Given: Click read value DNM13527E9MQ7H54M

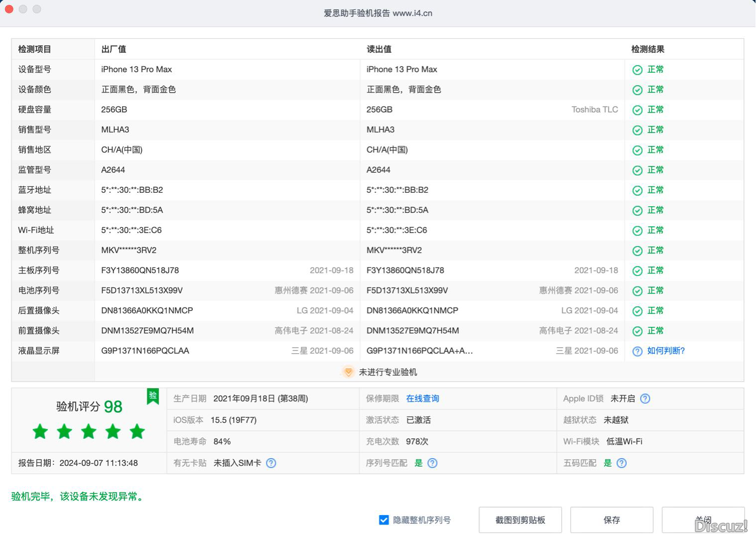Looking at the screenshot, I should click(413, 331).
